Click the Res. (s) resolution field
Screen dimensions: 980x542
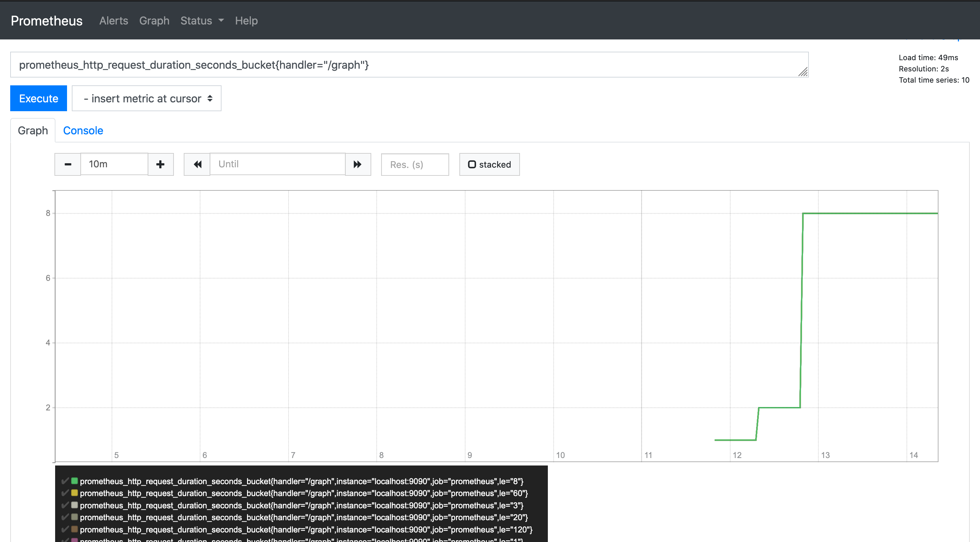click(x=415, y=164)
